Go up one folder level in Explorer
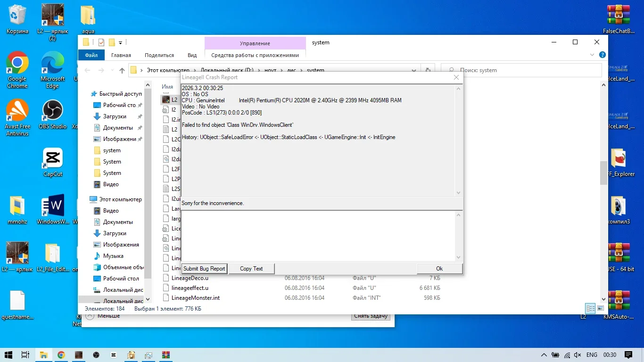The height and width of the screenshot is (362, 644). [x=122, y=70]
